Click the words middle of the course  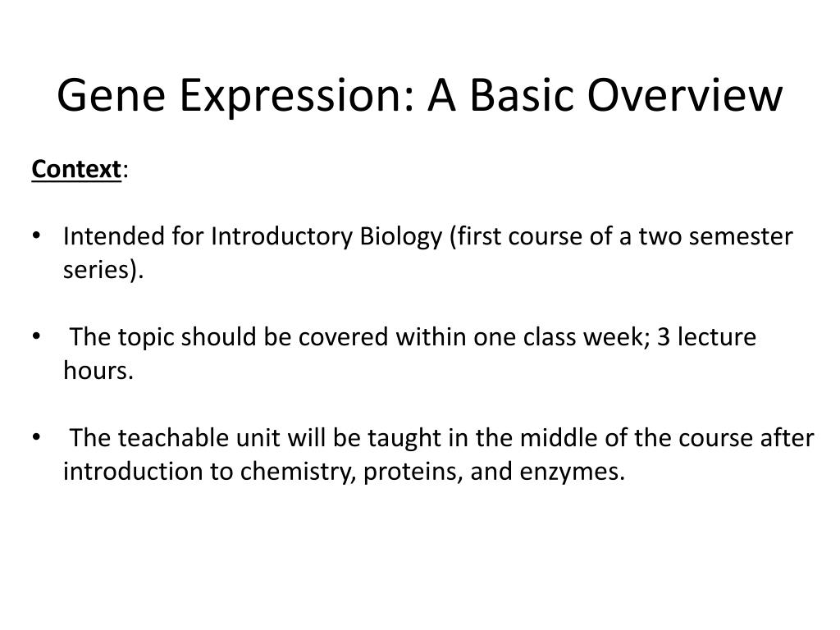(636, 438)
